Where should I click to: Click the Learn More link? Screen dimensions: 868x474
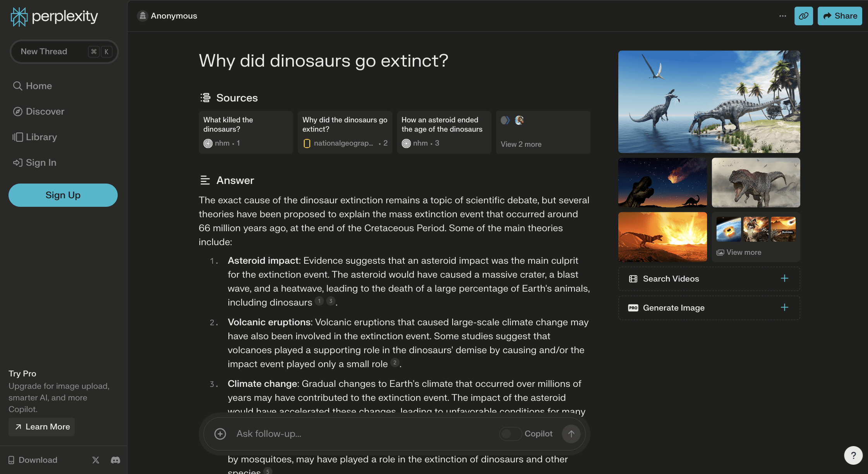(x=42, y=427)
